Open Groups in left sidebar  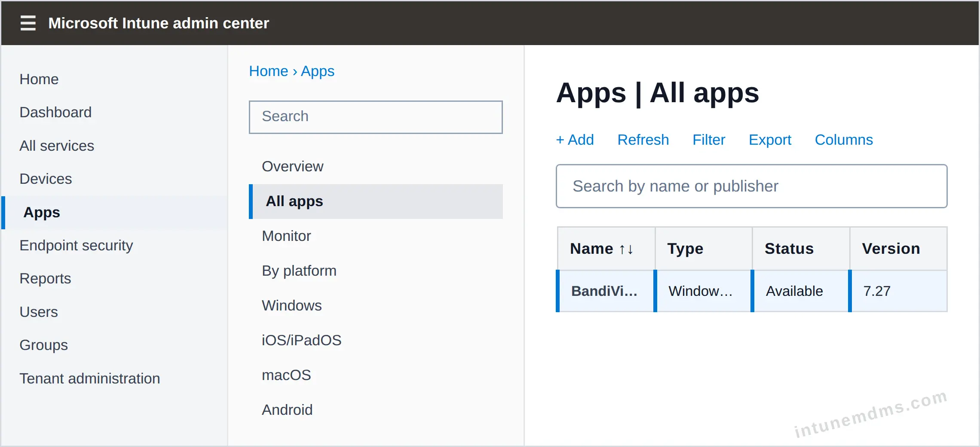pyautogui.click(x=43, y=345)
